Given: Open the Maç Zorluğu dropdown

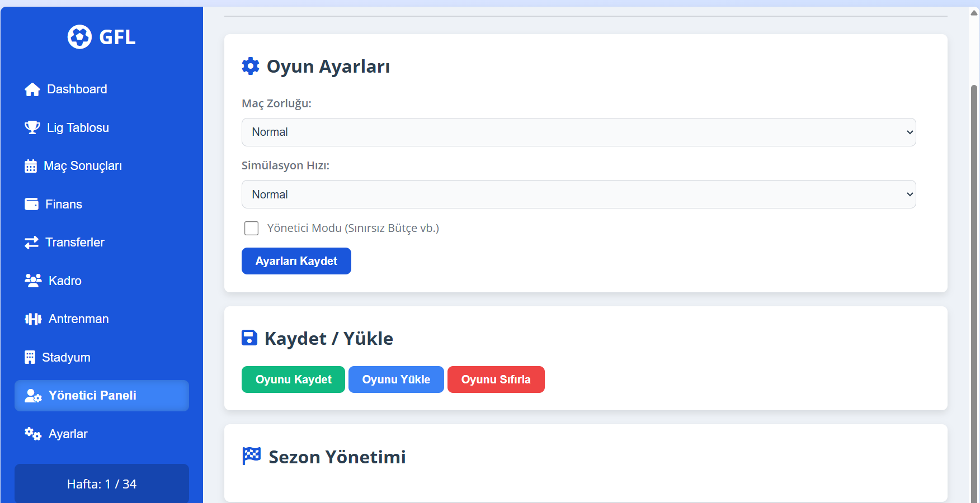Looking at the screenshot, I should 578,132.
